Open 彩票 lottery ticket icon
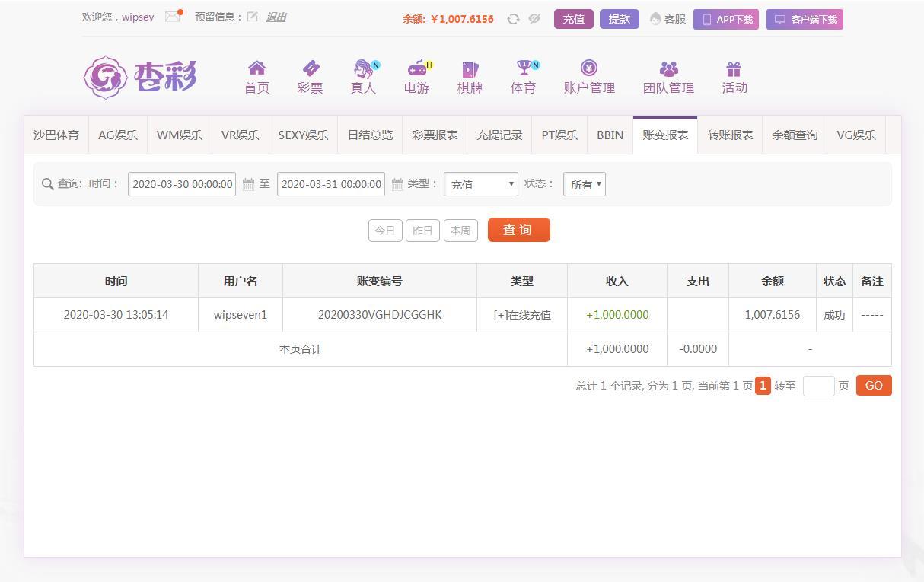This screenshot has width=924, height=582. pos(311,68)
